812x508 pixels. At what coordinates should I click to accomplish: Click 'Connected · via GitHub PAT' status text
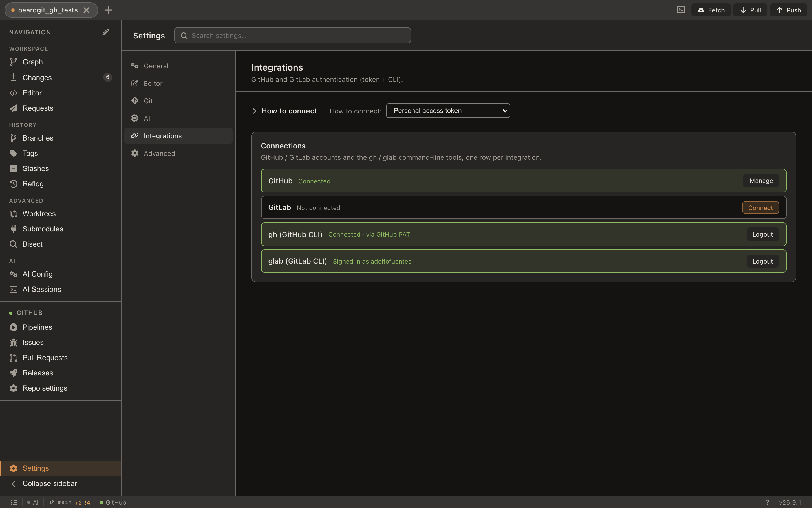[369, 234]
